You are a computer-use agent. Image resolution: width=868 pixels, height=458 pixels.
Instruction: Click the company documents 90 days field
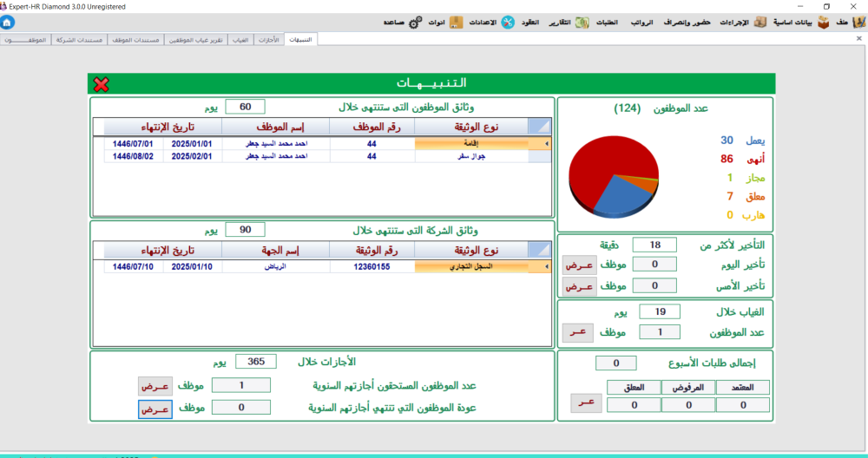245,230
